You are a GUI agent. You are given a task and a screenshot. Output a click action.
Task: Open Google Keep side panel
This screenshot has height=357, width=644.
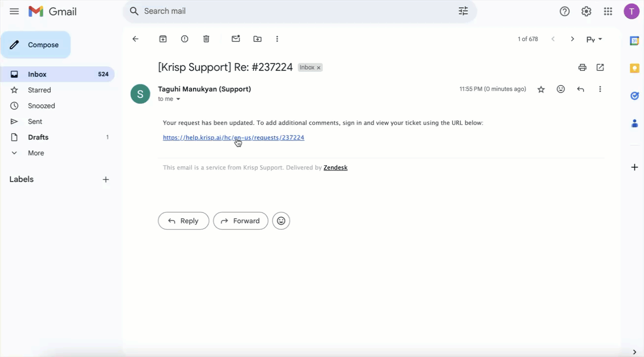[635, 68]
